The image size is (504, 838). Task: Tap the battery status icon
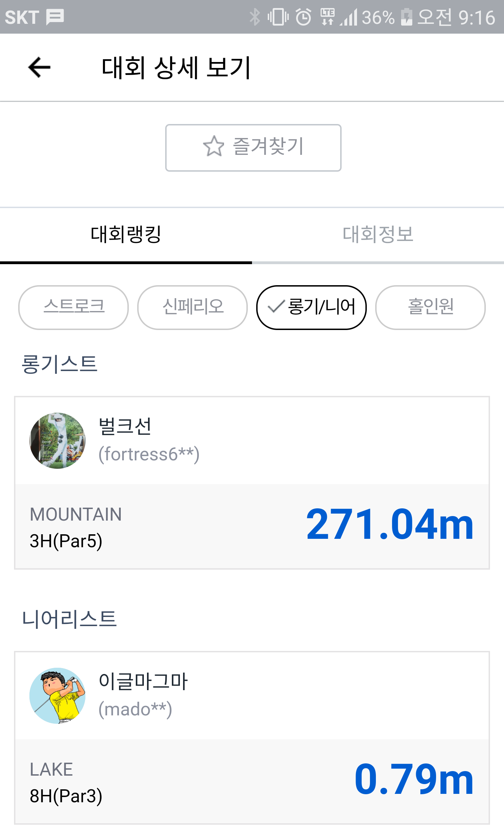click(406, 17)
